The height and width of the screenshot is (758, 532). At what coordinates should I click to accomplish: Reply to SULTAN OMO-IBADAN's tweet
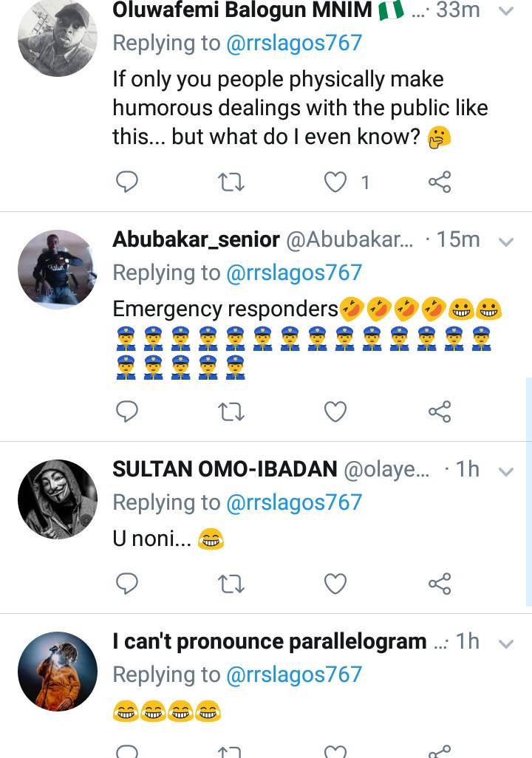[x=128, y=584]
